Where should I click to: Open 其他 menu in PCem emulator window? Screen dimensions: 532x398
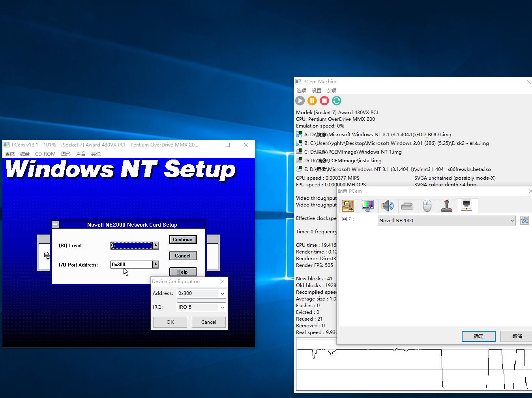click(96, 154)
